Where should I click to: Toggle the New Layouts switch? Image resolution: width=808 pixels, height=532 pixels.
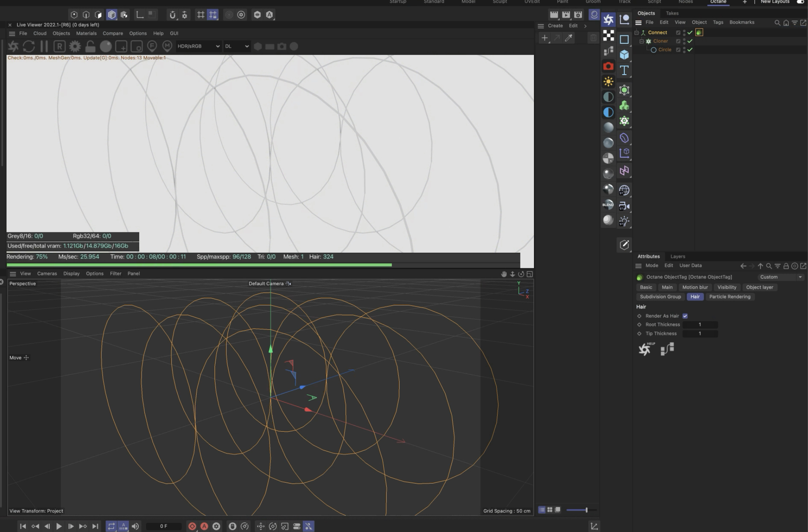800,2
